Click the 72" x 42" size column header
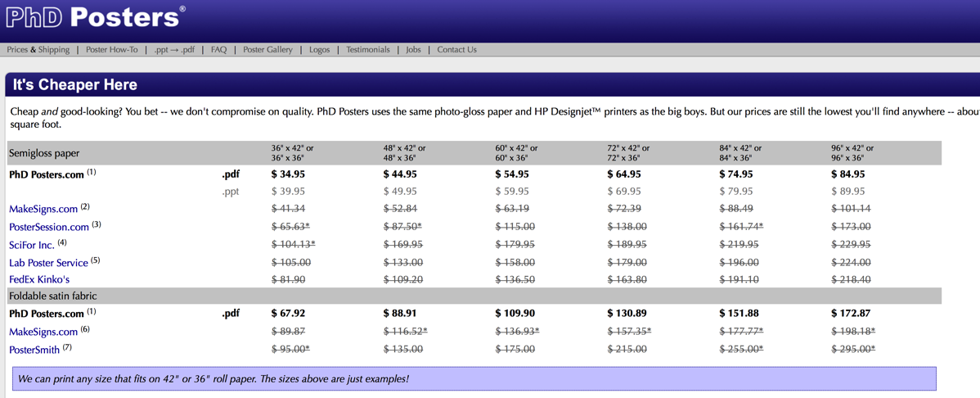980x398 pixels. point(628,152)
